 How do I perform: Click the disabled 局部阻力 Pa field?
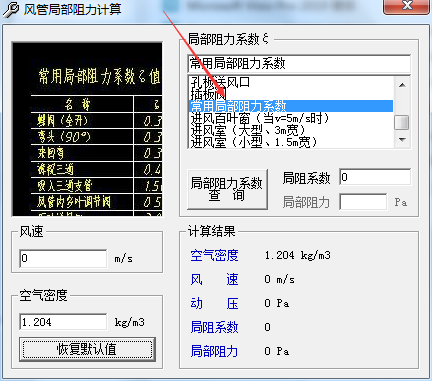(x=363, y=202)
